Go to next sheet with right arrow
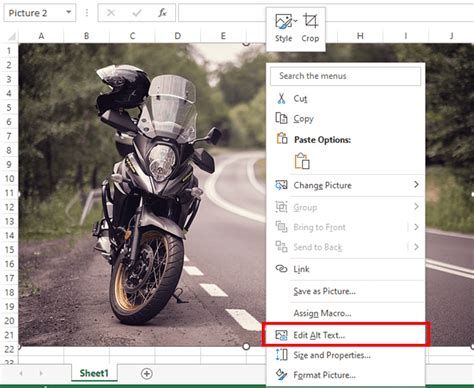 (41, 373)
